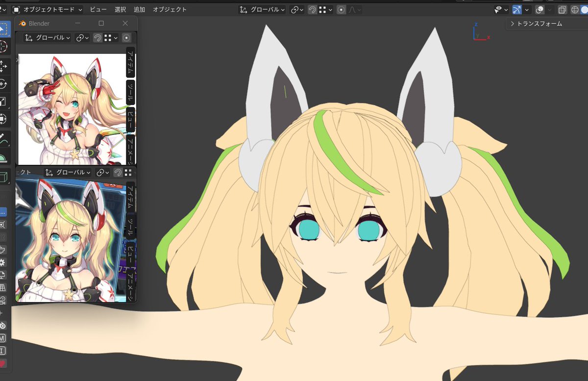Click the smiling character reference image
This screenshot has height=381, width=588.
(71, 240)
